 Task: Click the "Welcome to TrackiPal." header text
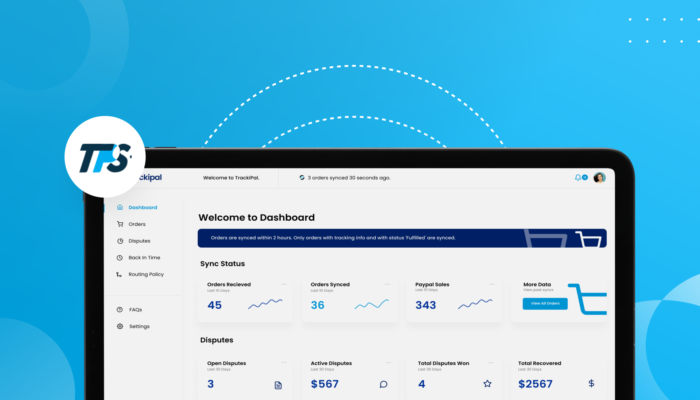[231, 178]
